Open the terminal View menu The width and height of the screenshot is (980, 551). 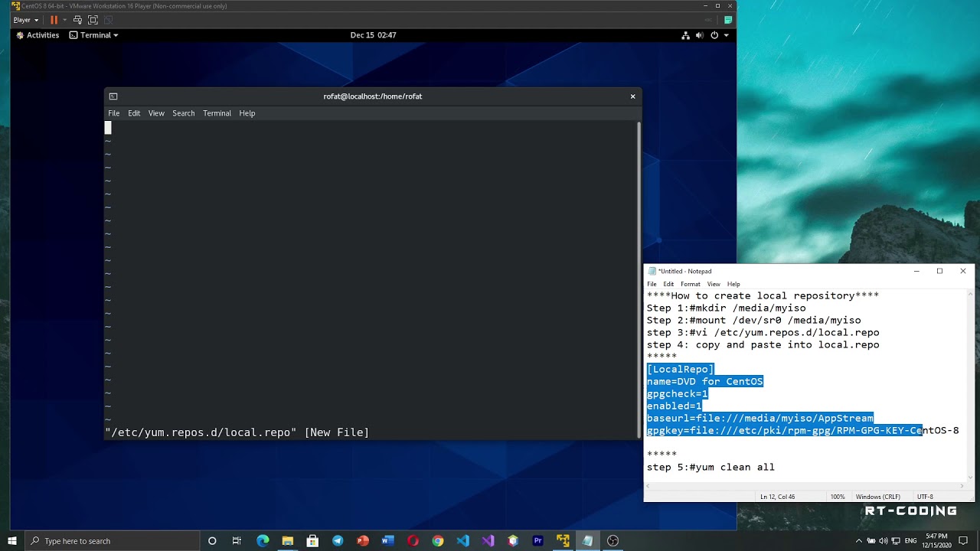[x=156, y=113]
